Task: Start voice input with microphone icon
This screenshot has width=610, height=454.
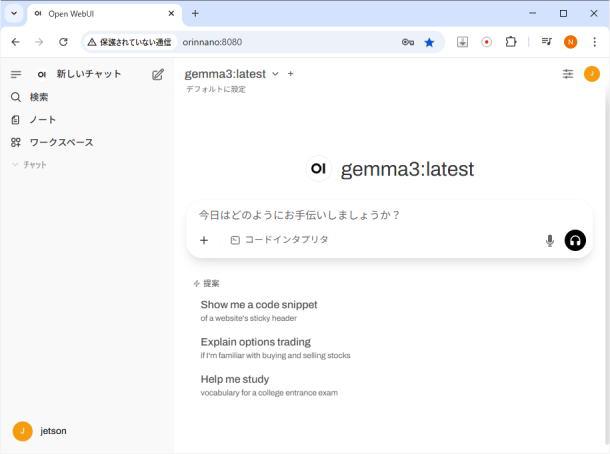Action: point(549,240)
